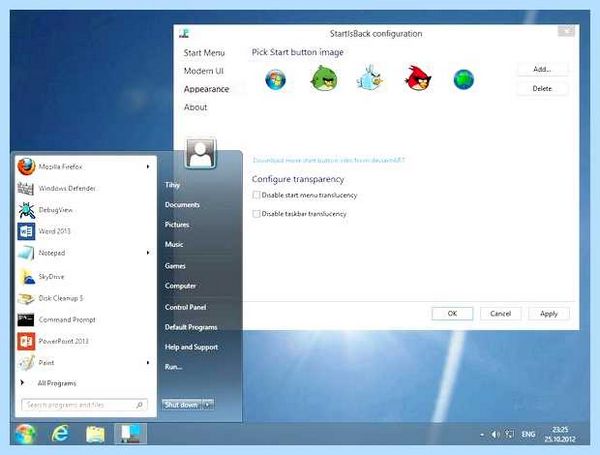Check Disable start menu translucency
Image resolution: width=600 pixels, height=455 pixels.
click(256, 195)
